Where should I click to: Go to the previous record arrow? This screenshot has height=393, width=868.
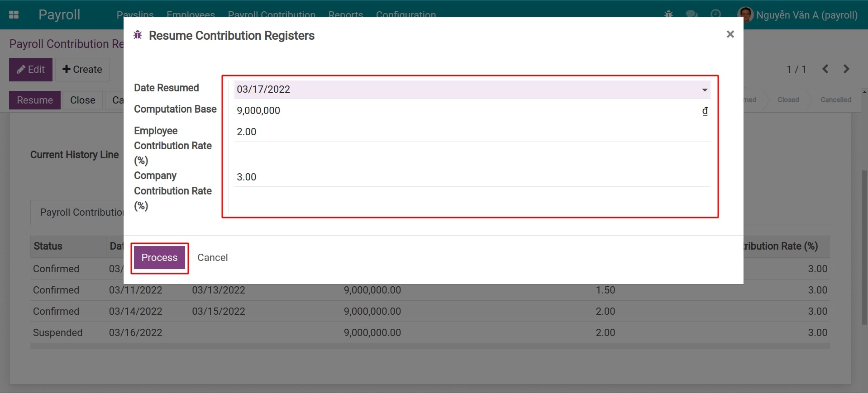(825, 69)
